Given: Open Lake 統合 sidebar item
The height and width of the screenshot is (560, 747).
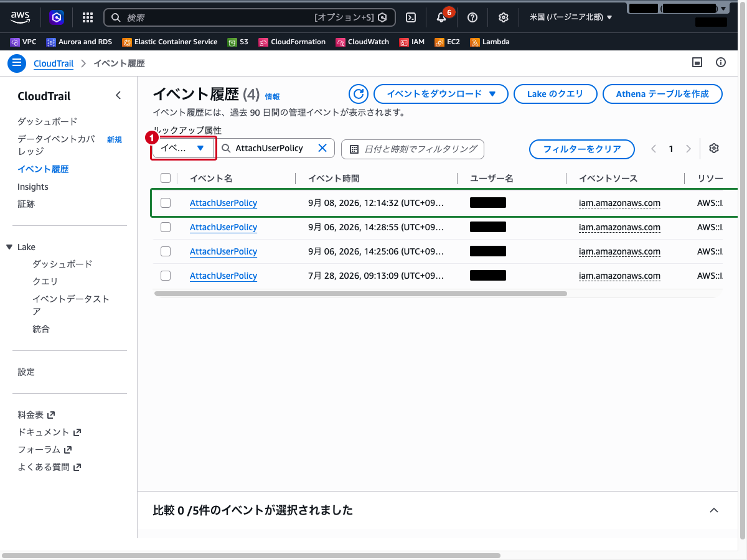Looking at the screenshot, I should 41,329.
